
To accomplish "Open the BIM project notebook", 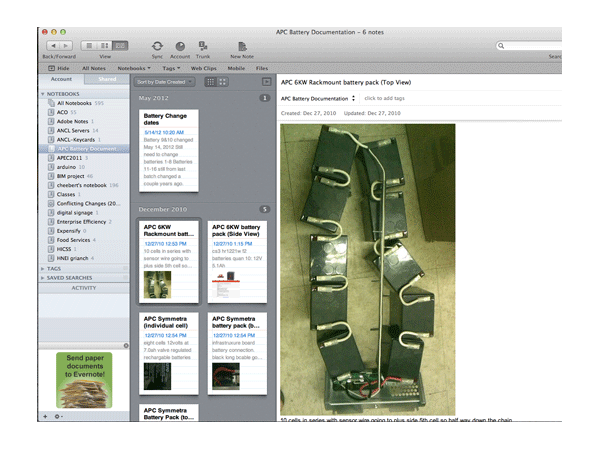I will (84, 176).
